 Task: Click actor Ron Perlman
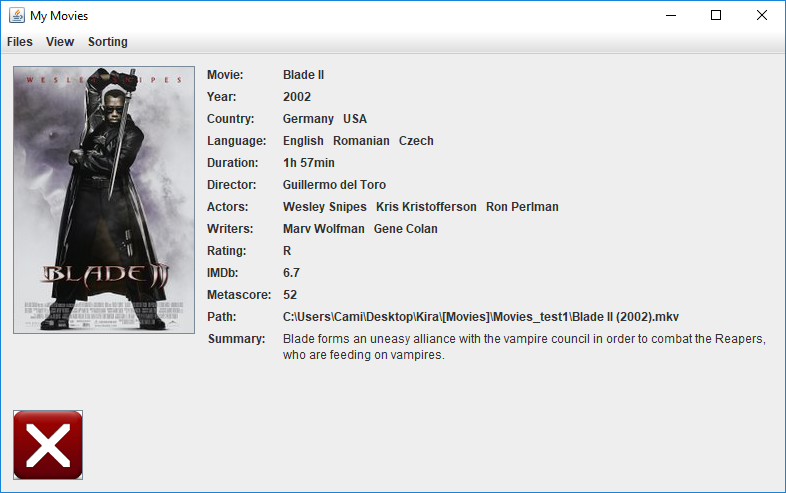(x=522, y=207)
